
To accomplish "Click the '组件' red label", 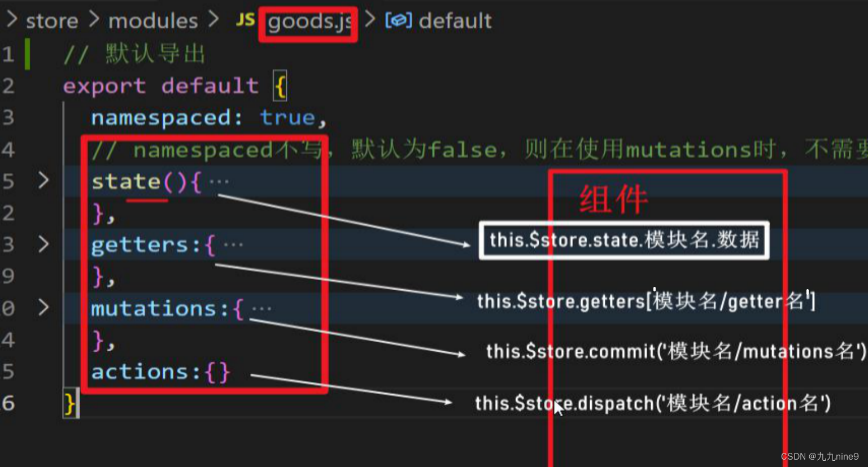I will pyautogui.click(x=613, y=199).
